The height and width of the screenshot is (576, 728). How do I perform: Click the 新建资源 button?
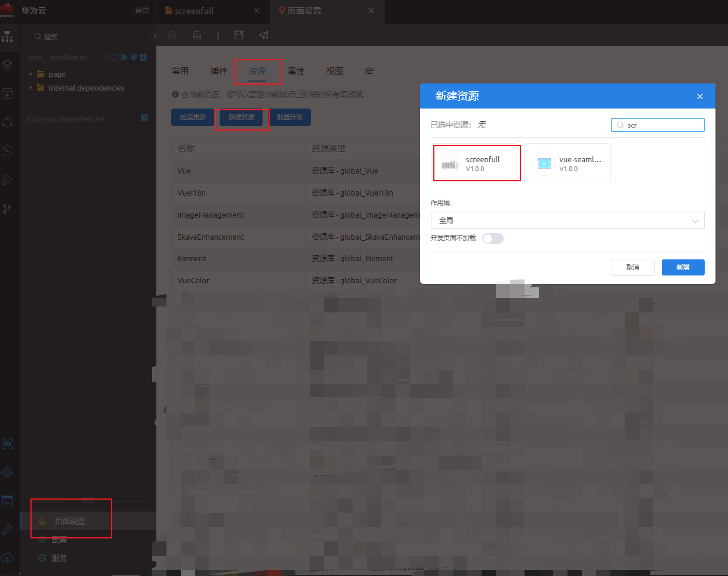click(x=241, y=117)
